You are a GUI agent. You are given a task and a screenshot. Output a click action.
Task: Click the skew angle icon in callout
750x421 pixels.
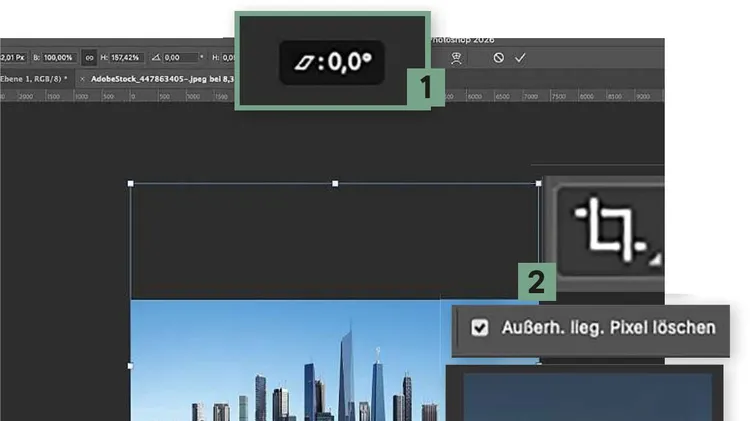click(x=300, y=62)
